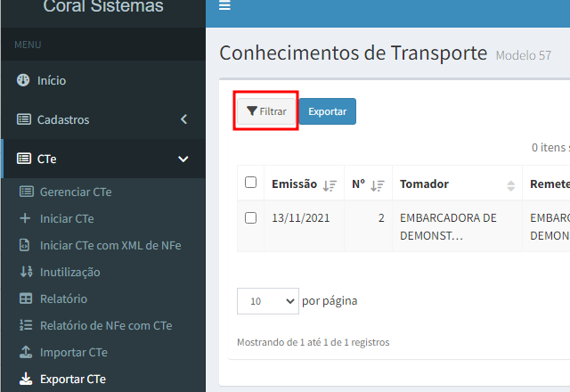Screen dimensions: 570x392
Task: Click the hamburger menu toggle icon
Action: 224,6
